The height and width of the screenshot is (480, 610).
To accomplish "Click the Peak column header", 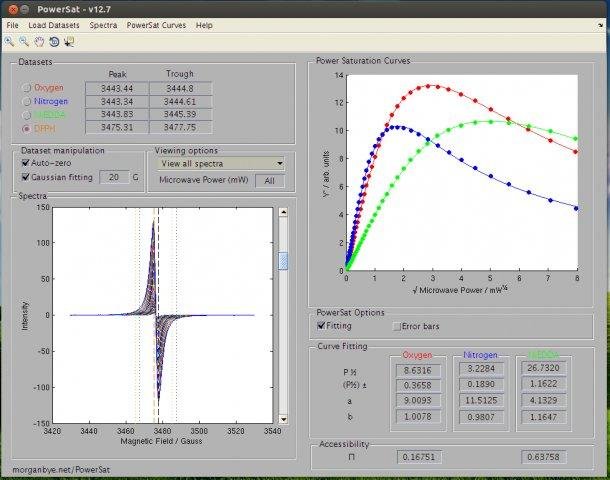I will coord(117,74).
